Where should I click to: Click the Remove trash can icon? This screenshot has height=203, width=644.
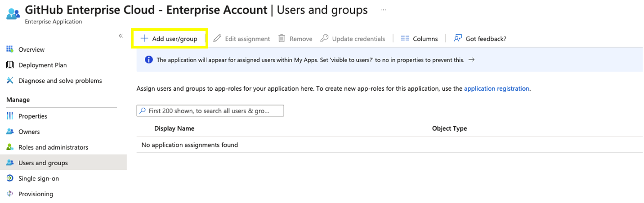282,39
